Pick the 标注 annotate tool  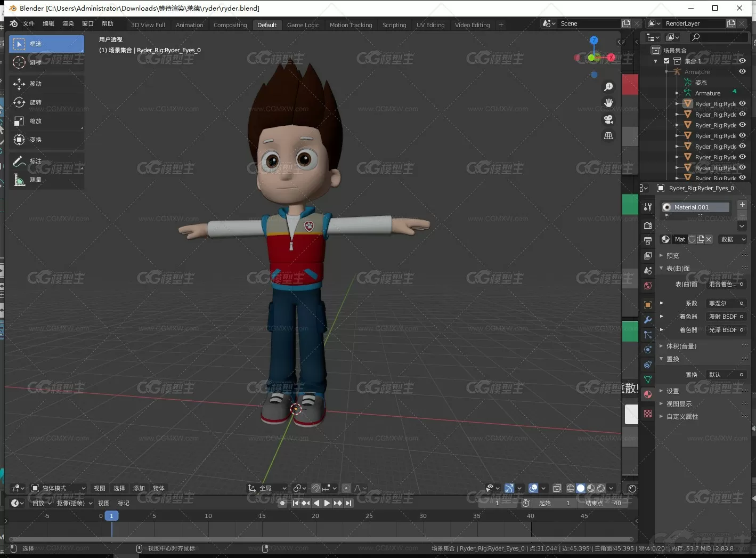[x=46, y=161]
